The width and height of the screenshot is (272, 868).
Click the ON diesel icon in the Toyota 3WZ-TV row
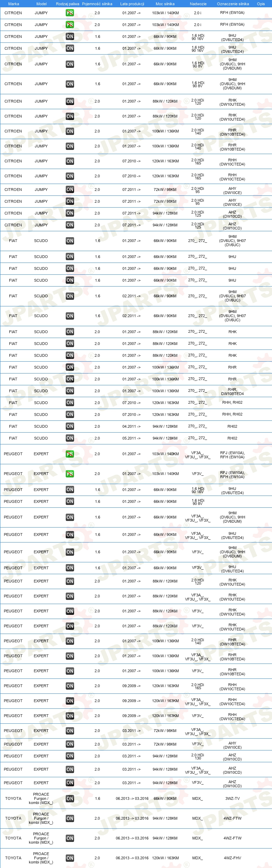click(70, 798)
